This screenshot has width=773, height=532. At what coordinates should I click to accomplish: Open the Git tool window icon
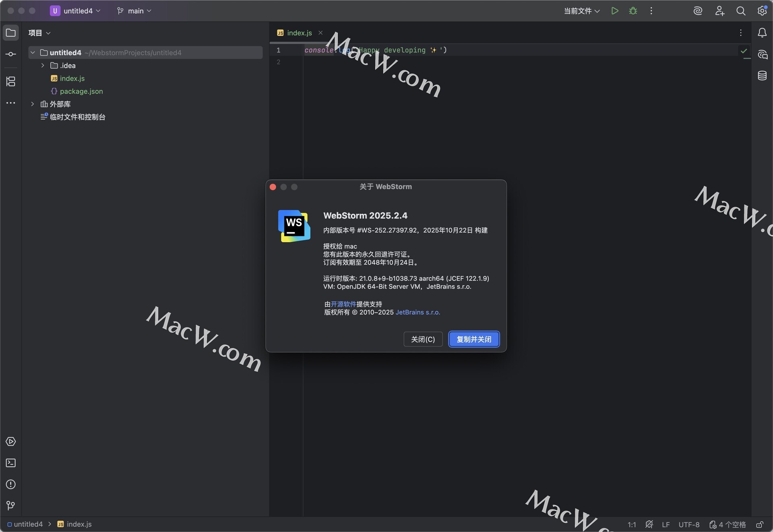tap(11, 505)
